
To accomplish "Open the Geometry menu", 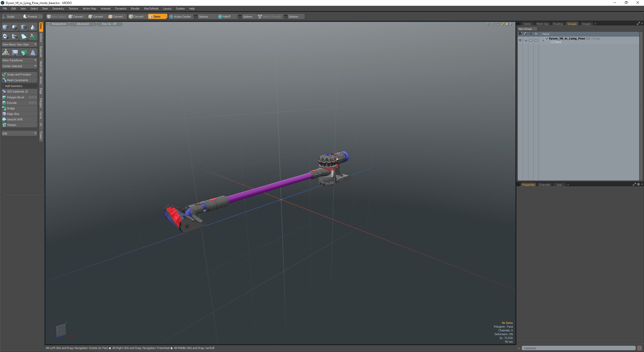I will point(58,9).
